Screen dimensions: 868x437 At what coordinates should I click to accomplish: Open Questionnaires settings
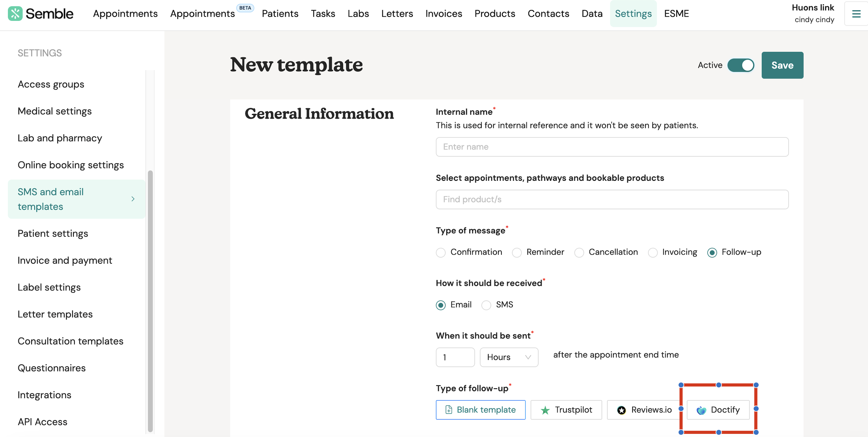[51, 368]
